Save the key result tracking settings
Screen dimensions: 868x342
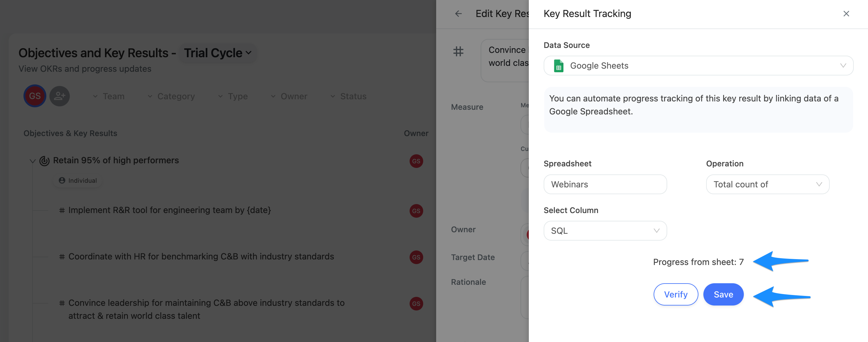point(723,294)
